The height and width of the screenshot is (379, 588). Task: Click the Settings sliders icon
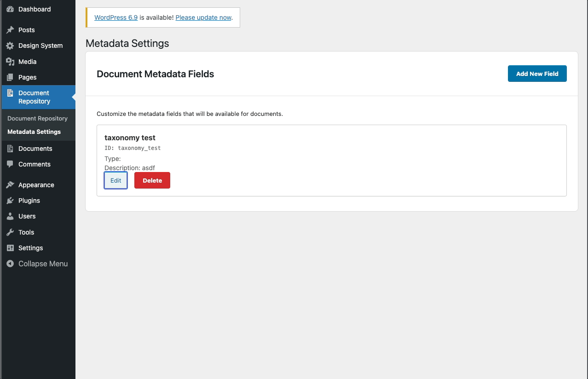click(x=10, y=248)
